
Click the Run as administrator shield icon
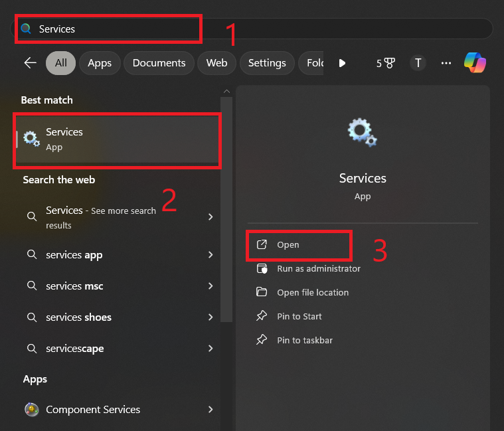coord(262,268)
